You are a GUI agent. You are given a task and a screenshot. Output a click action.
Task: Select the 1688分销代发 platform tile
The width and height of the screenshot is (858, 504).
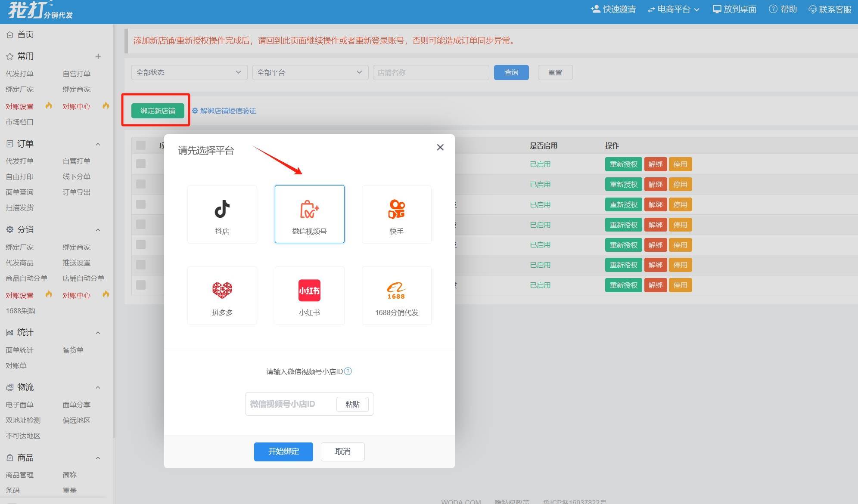point(397,295)
